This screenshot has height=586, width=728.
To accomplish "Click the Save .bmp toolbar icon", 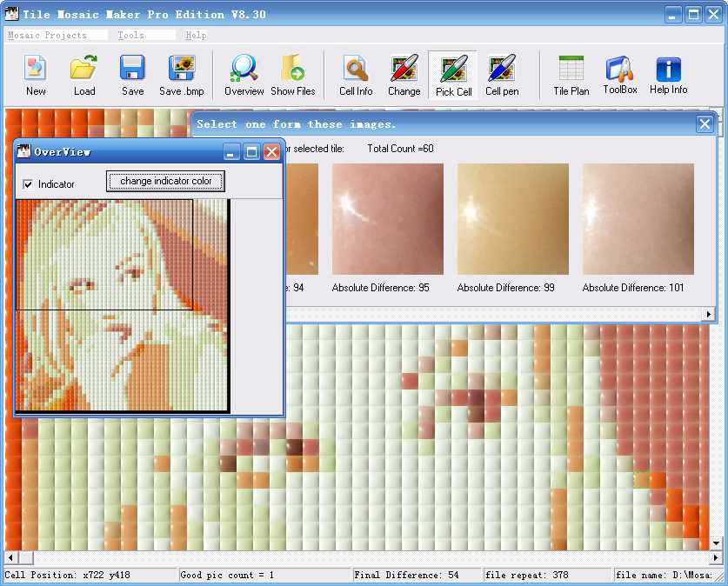I will tap(182, 70).
